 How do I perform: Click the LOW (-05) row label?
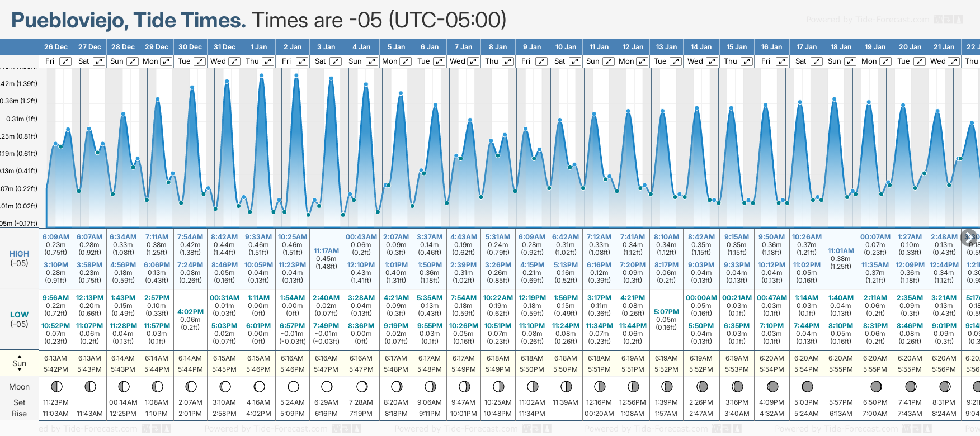[20, 319]
